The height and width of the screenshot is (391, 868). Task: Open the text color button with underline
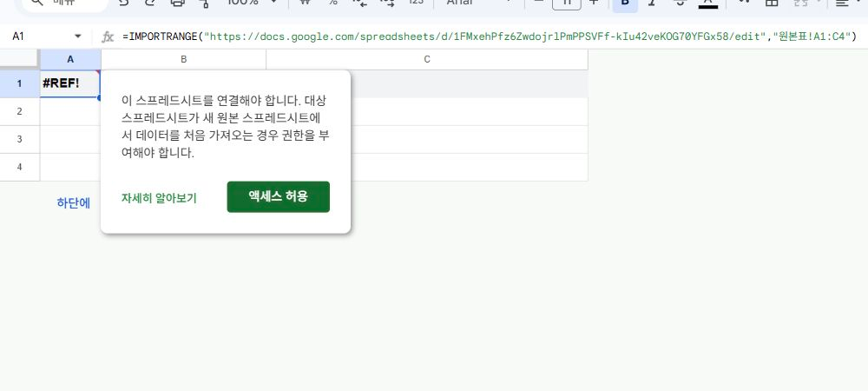[x=707, y=3]
